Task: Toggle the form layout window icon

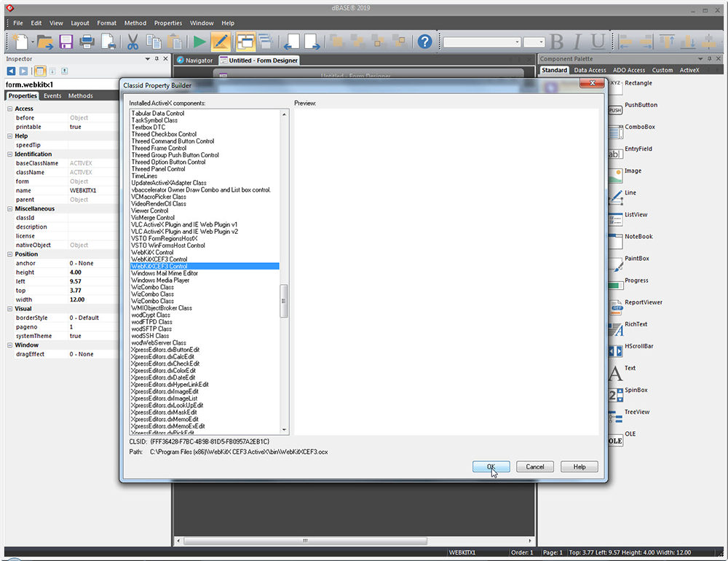Action: coord(245,42)
